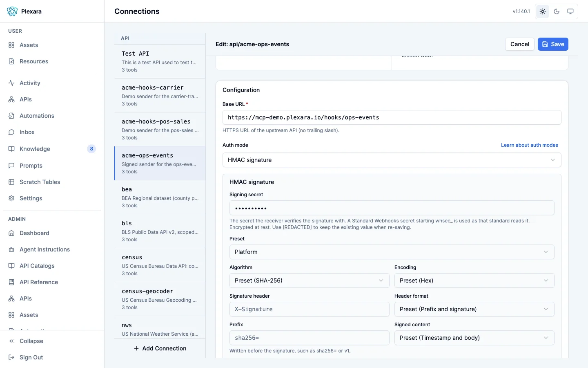Sign out of Plexara

click(52, 357)
